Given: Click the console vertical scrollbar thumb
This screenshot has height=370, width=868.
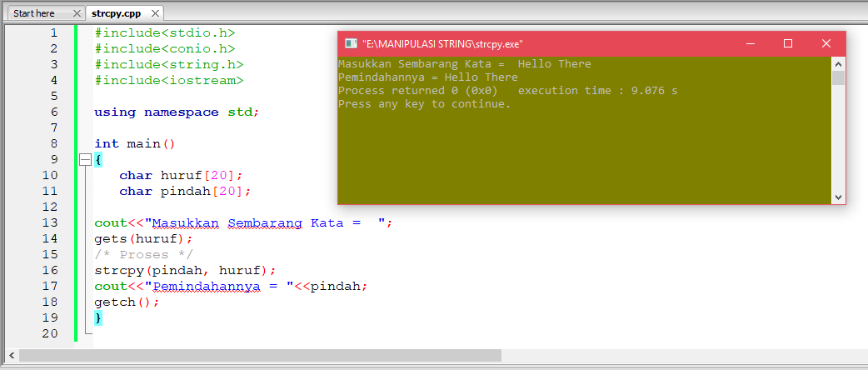Looking at the screenshot, I should point(838,77).
